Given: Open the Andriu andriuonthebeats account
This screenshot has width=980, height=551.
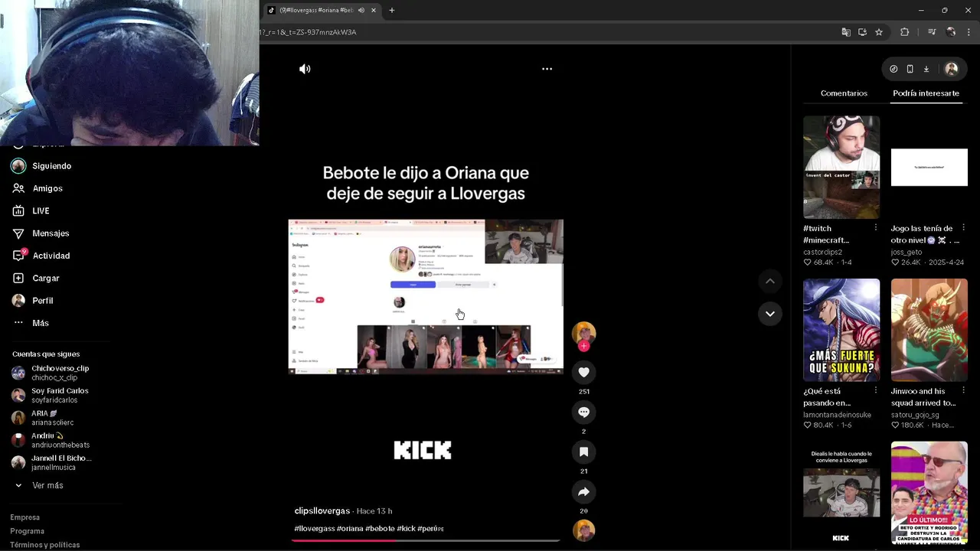Looking at the screenshot, I should click(60, 440).
